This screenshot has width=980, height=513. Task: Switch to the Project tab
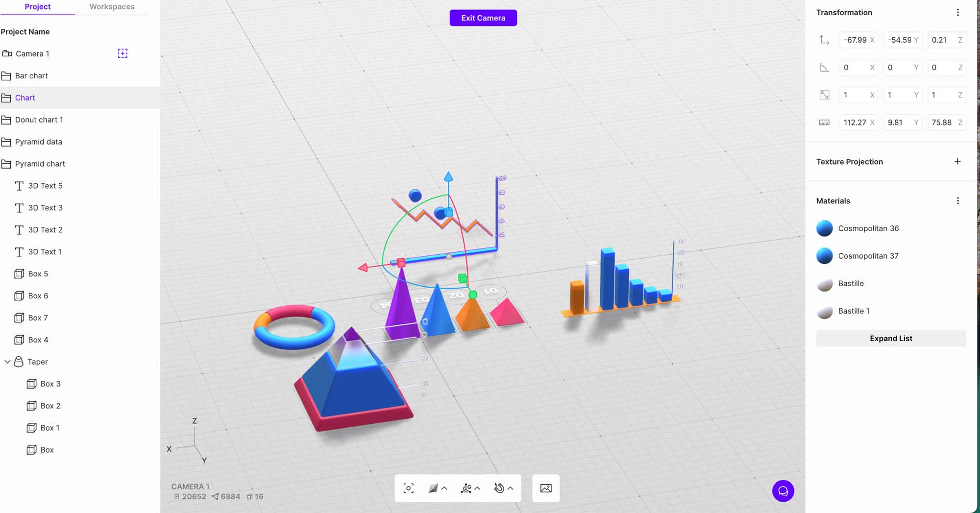[x=38, y=7]
